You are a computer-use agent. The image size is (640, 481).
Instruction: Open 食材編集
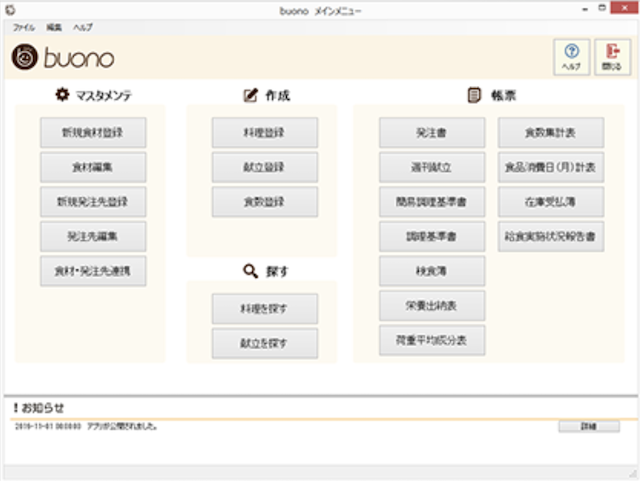click(93, 167)
